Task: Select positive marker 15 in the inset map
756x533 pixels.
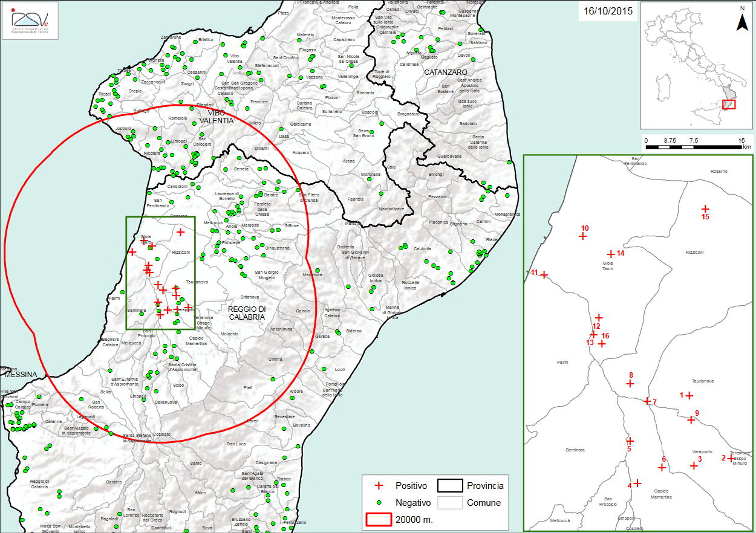Action: coord(704,208)
